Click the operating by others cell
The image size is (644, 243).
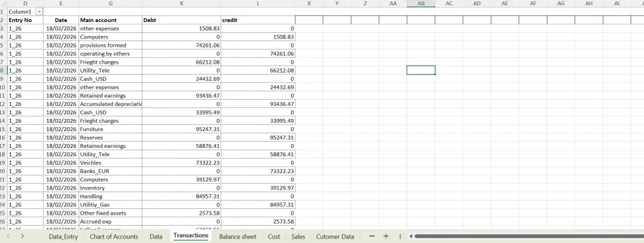pos(111,54)
